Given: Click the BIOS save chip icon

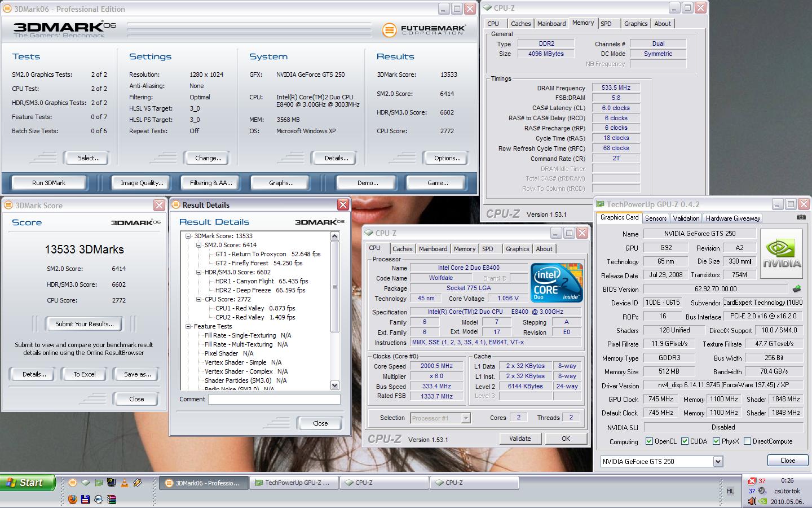Looking at the screenshot, I should 796,289.
